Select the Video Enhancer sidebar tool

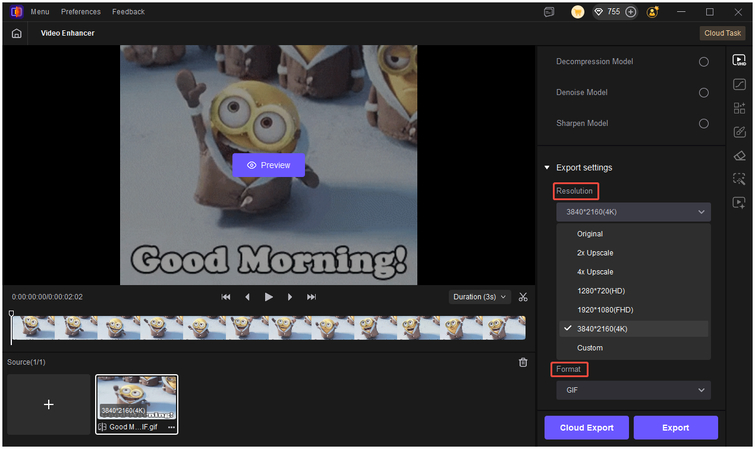tap(739, 60)
